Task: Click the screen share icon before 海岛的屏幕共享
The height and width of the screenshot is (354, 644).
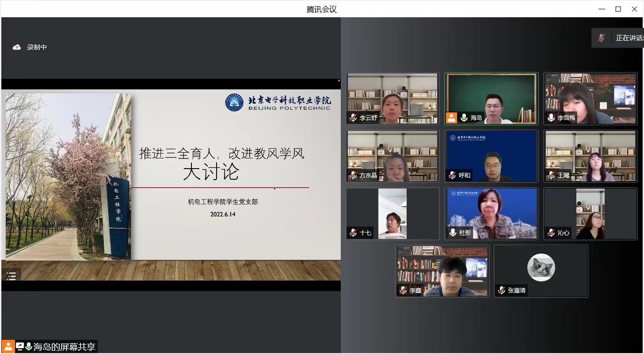Action: tap(20, 346)
